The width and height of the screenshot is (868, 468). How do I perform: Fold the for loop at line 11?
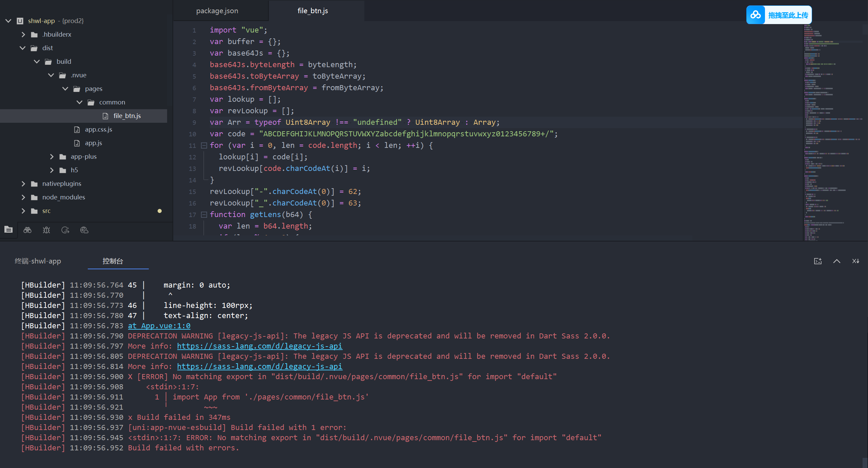[204, 145]
